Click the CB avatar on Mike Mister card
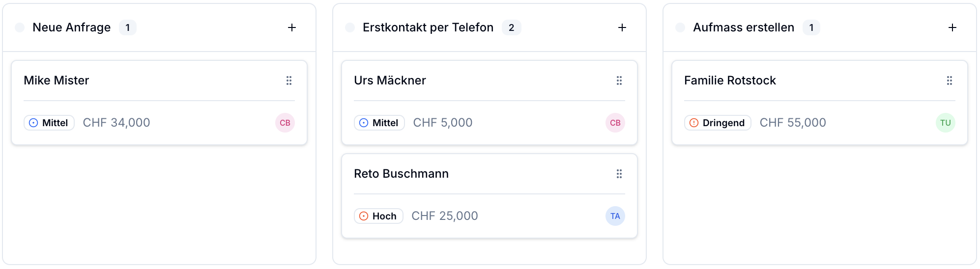Image resolution: width=980 pixels, height=269 pixels. coord(285,123)
